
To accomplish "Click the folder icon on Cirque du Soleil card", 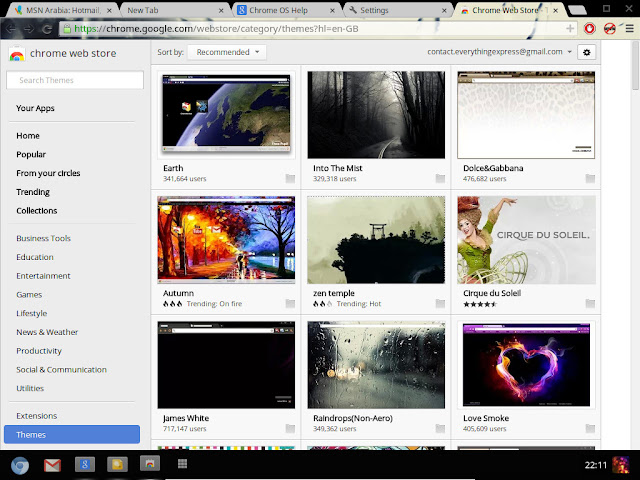I will pos(590,303).
